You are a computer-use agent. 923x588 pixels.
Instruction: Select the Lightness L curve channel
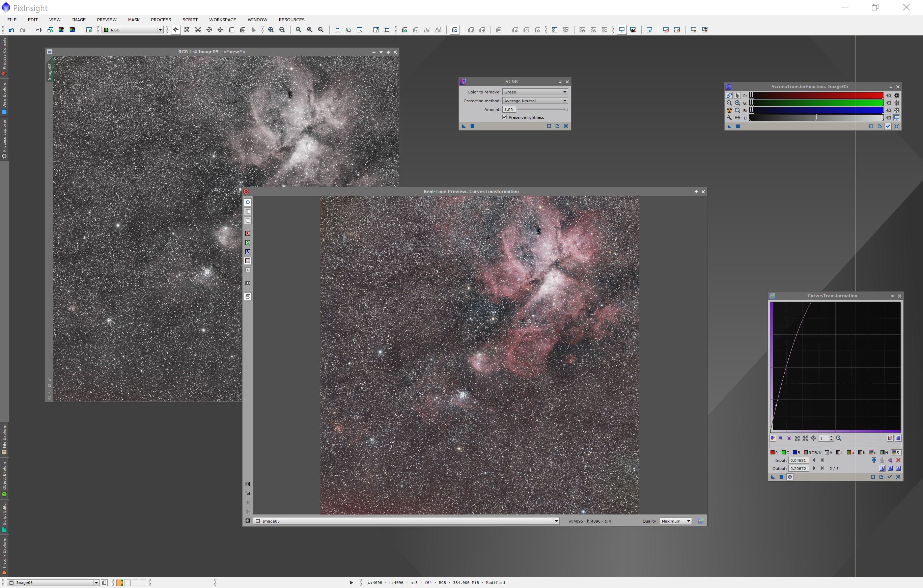click(839, 453)
